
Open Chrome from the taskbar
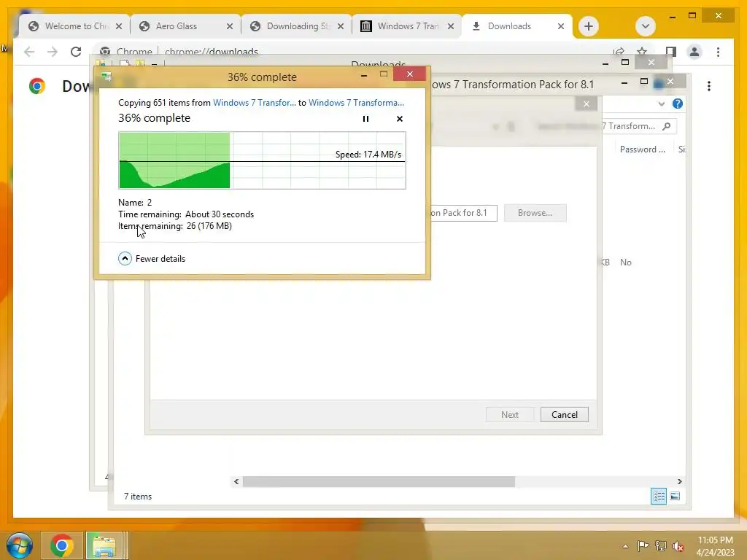point(62,545)
